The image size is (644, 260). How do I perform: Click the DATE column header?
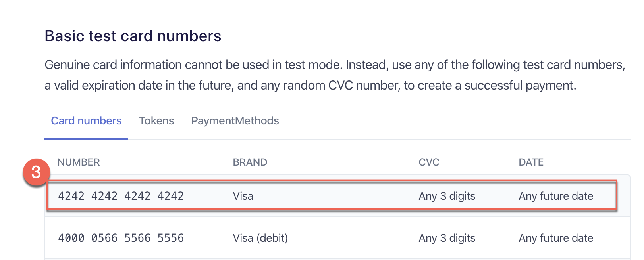pyautogui.click(x=531, y=162)
